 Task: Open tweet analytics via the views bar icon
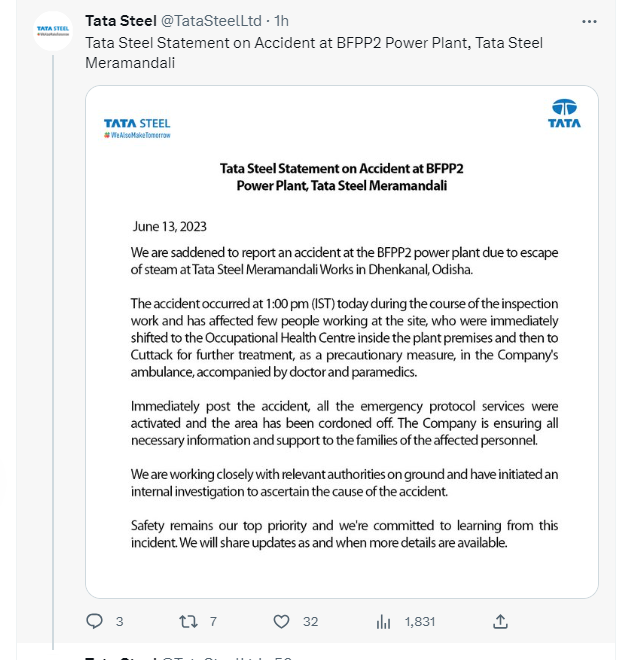(383, 621)
